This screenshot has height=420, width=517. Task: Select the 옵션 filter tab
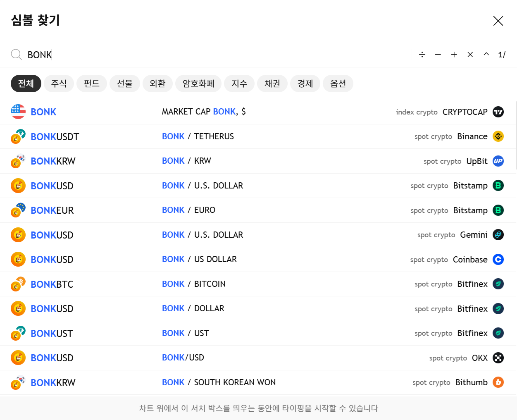338,84
